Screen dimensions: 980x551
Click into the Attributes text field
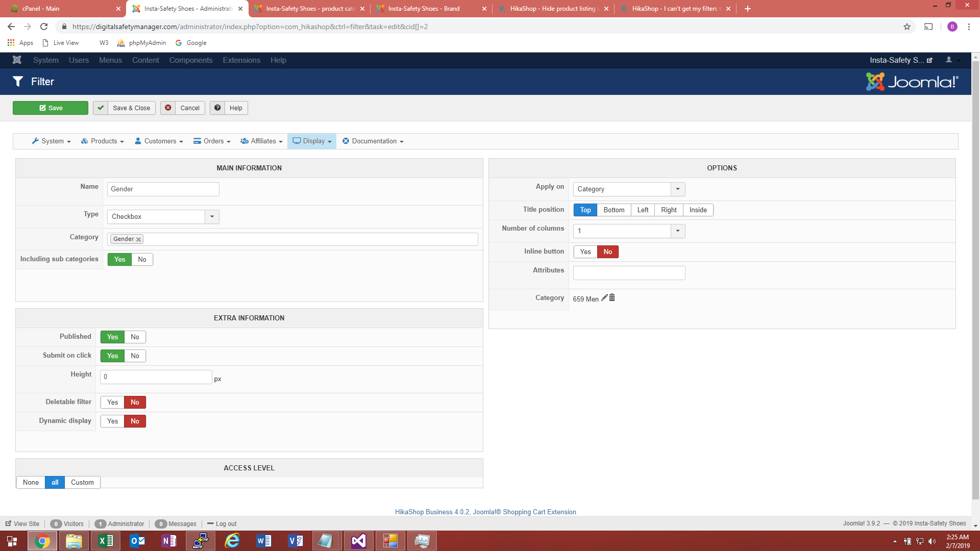pos(629,273)
